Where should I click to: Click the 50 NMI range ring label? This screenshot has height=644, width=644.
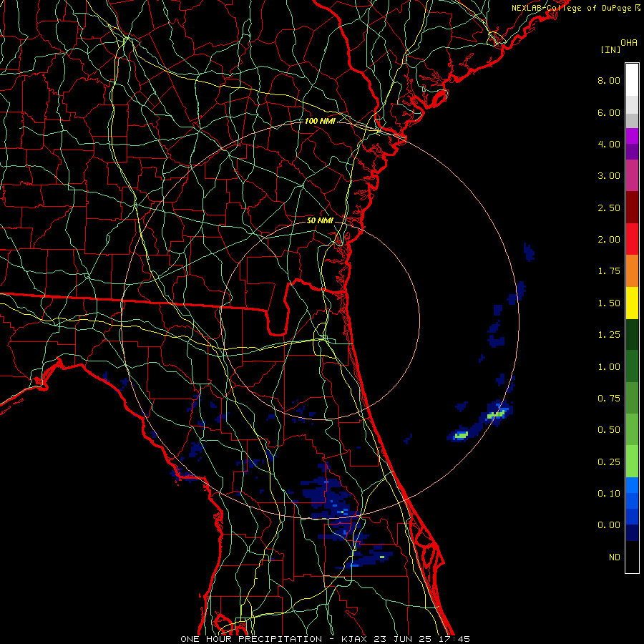pyautogui.click(x=320, y=220)
